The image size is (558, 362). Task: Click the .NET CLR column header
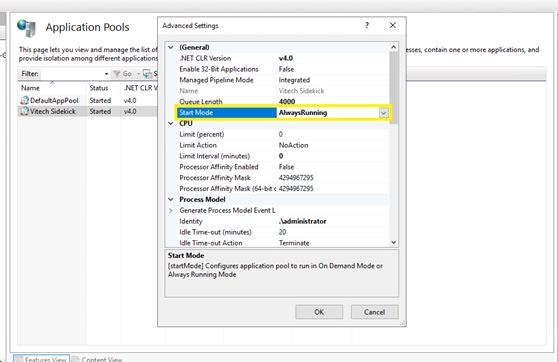pyautogui.click(x=140, y=88)
